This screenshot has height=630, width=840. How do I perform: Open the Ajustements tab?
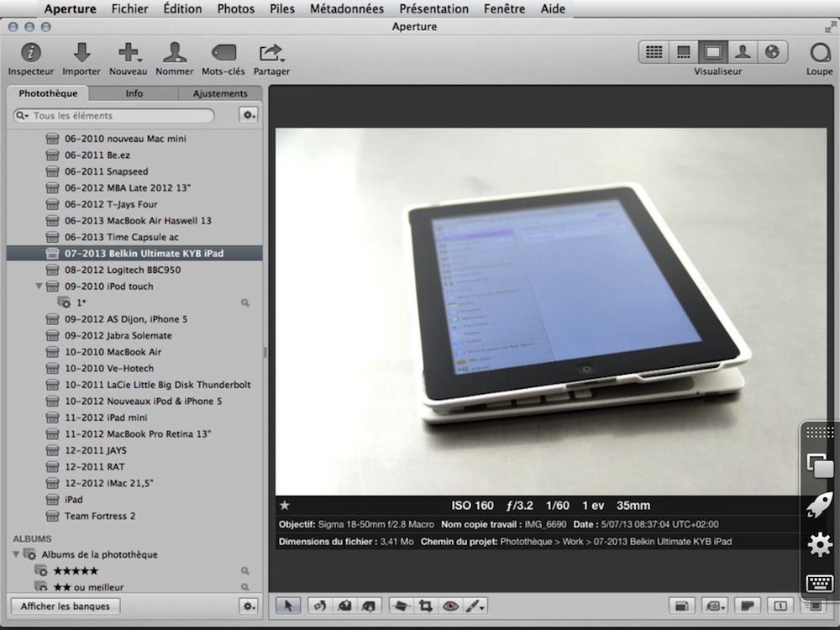(220, 93)
